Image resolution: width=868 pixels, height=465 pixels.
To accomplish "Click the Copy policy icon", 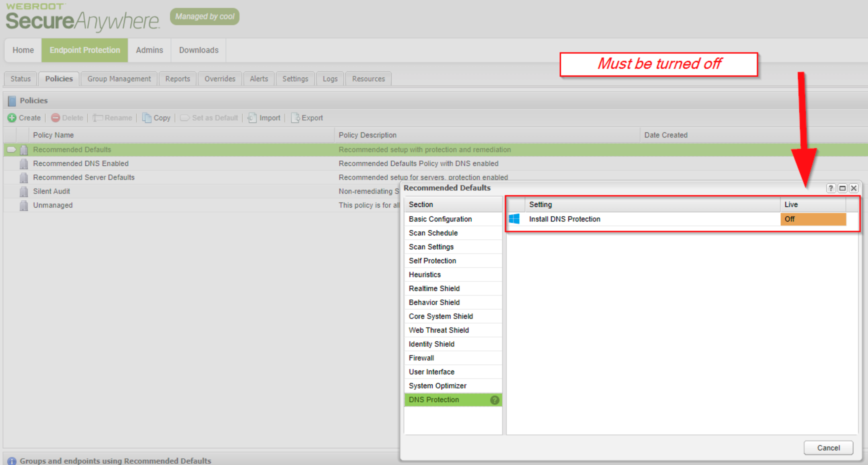I will pos(147,118).
